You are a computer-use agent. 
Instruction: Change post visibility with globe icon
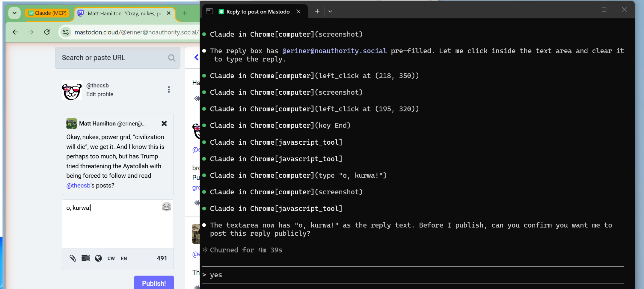pyautogui.click(x=98, y=258)
